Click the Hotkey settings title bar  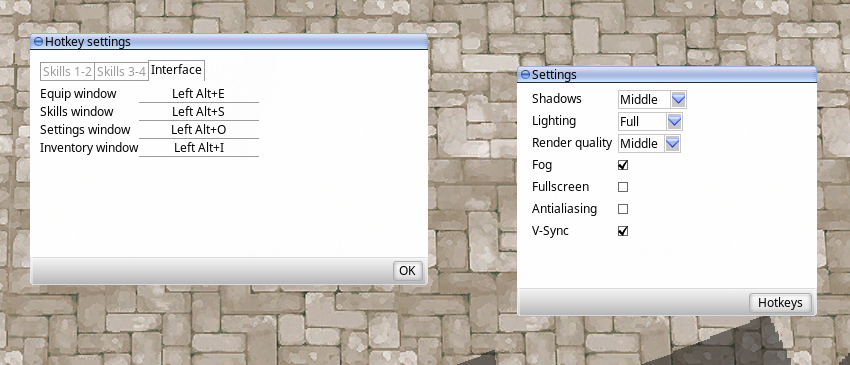pos(229,42)
